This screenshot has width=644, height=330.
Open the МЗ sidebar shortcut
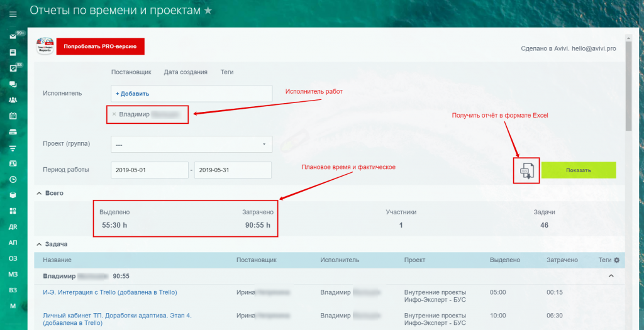(13, 274)
